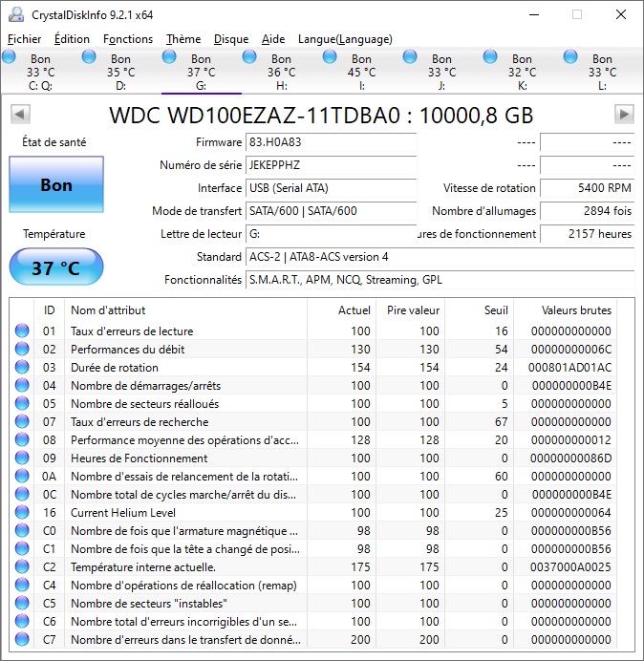The height and width of the screenshot is (661, 644).
Task: Click raw value 0000000086D
Action: coord(570,458)
